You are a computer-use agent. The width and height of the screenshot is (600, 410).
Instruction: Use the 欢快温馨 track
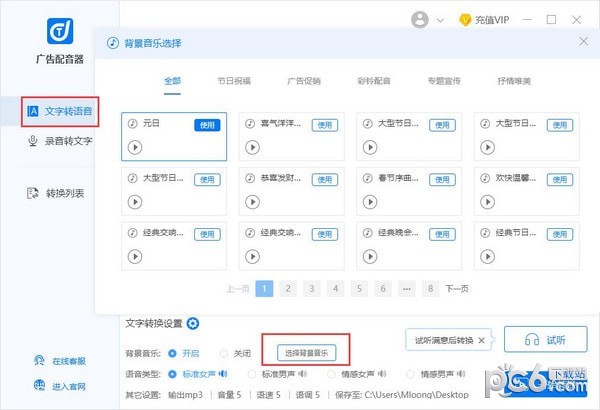560,180
